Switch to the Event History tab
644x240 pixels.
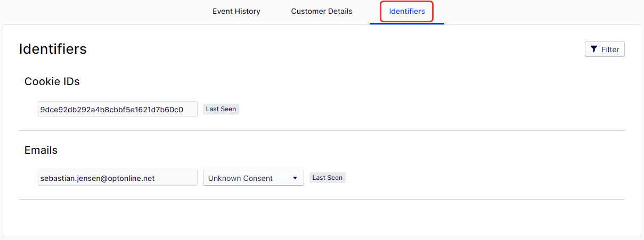pos(237,11)
